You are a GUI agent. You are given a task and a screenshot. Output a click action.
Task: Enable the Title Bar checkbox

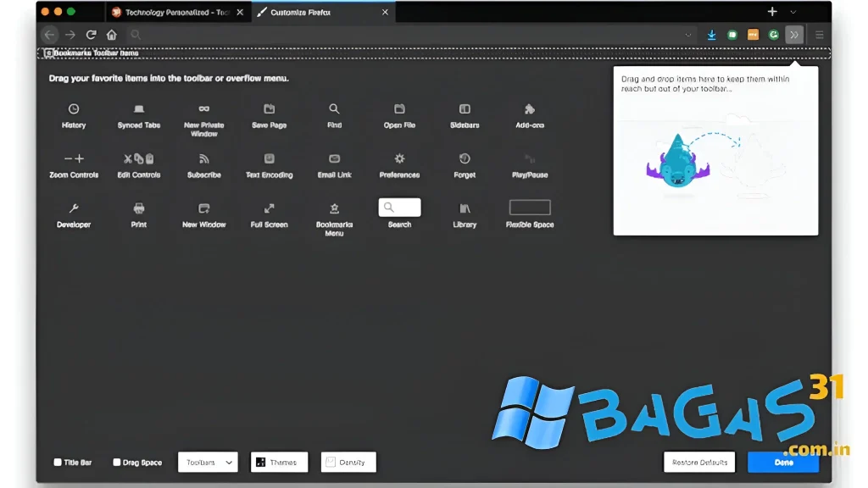tap(58, 463)
